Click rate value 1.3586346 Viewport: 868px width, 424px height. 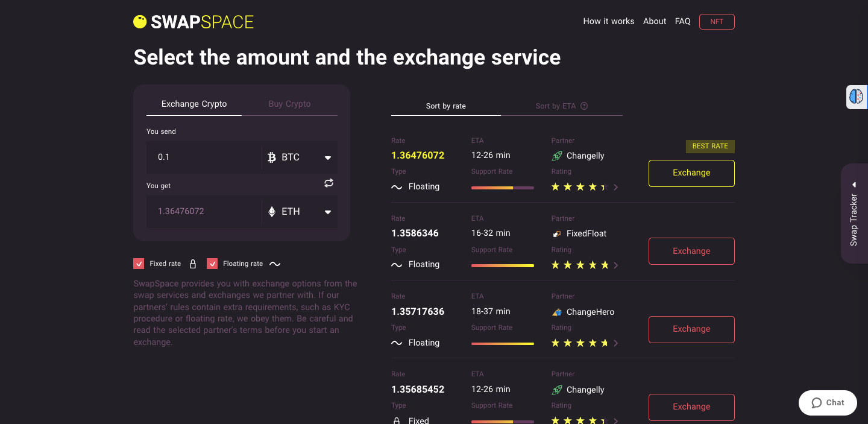click(x=415, y=233)
